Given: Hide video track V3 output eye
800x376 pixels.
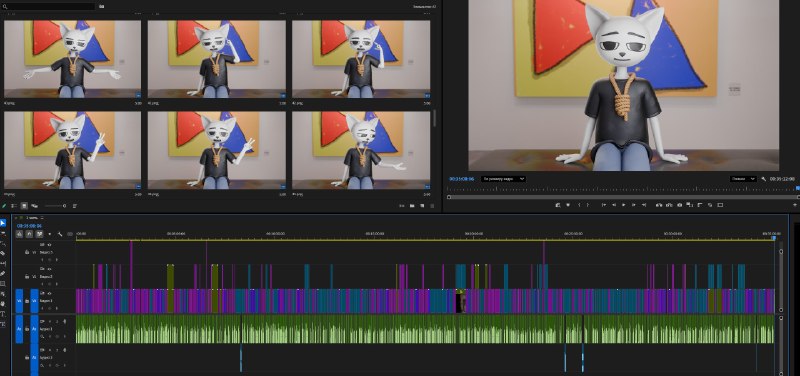Looking at the screenshot, I should point(49,244).
